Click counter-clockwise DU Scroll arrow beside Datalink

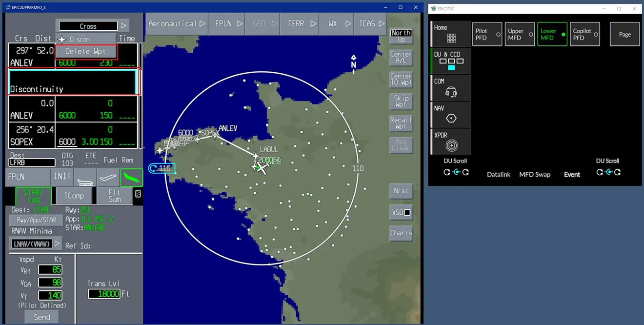coord(447,172)
